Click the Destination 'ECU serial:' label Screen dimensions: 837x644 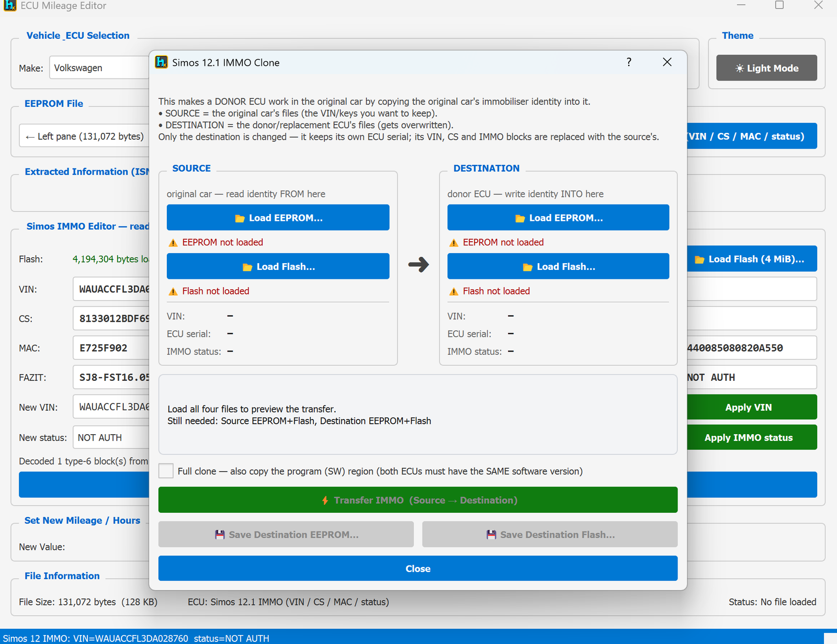pos(469,334)
